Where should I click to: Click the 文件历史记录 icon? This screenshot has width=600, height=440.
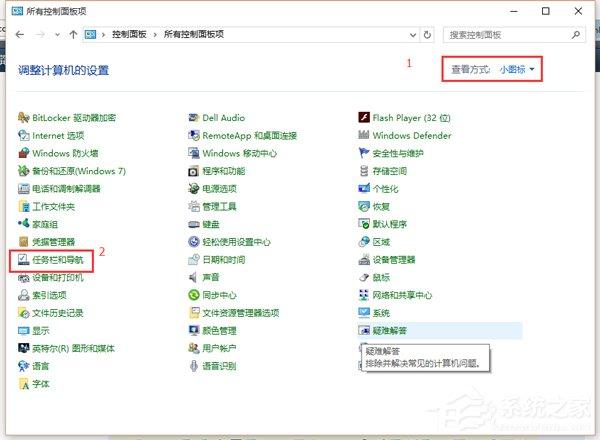[x=23, y=313]
